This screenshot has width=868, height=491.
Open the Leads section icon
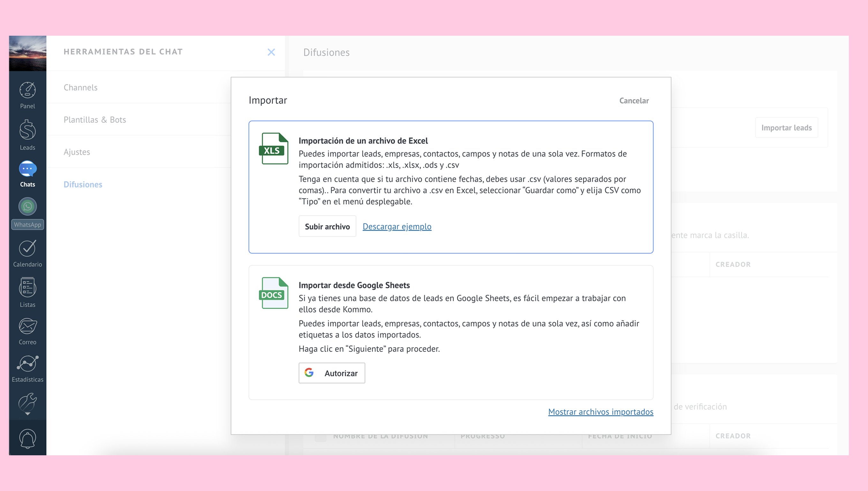pyautogui.click(x=27, y=129)
